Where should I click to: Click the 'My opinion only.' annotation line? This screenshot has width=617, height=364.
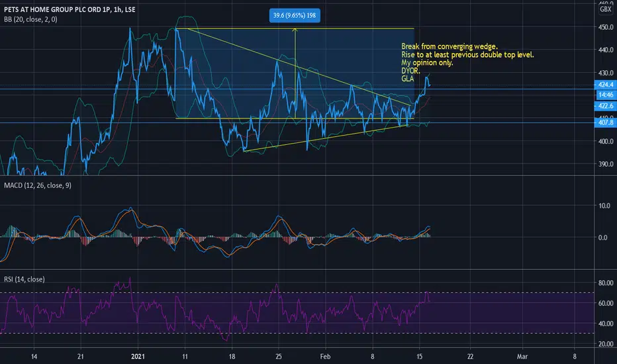(x=427, y=63)
